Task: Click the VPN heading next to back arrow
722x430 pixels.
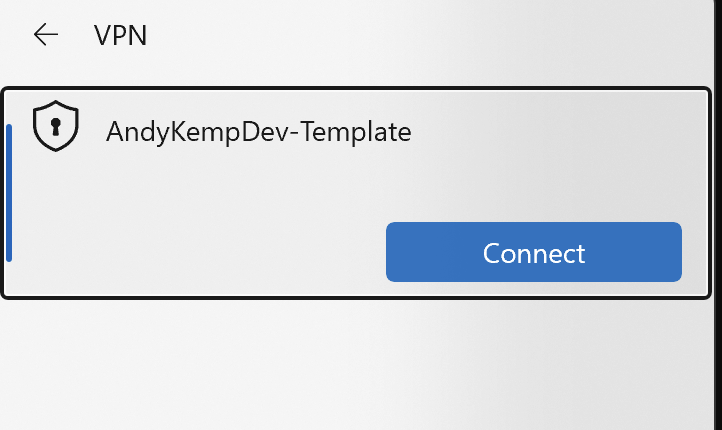Action: pos(121,35)
